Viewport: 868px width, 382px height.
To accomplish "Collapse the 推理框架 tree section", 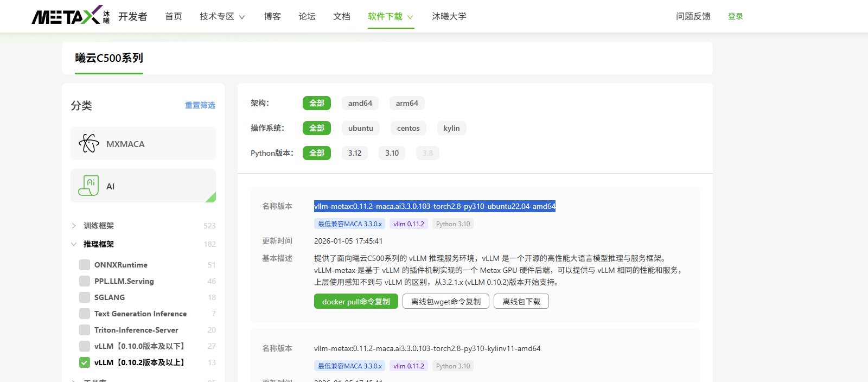I will point(74,244).
